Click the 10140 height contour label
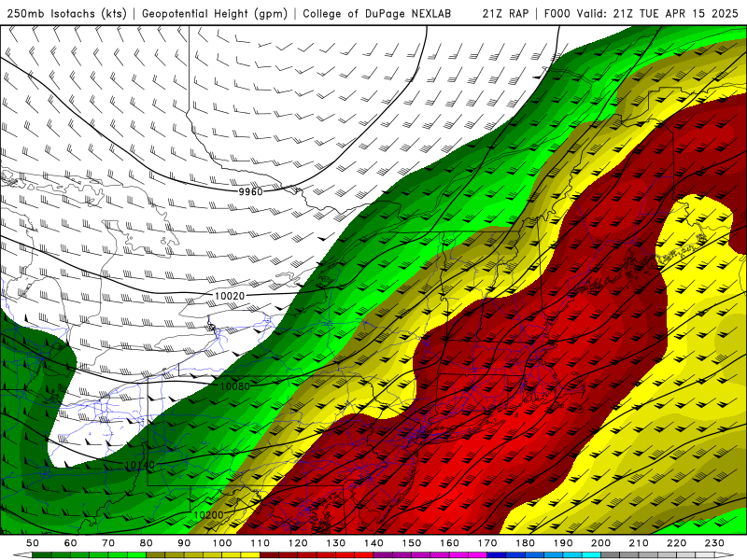747x560 pixels. tap(139, 464)
